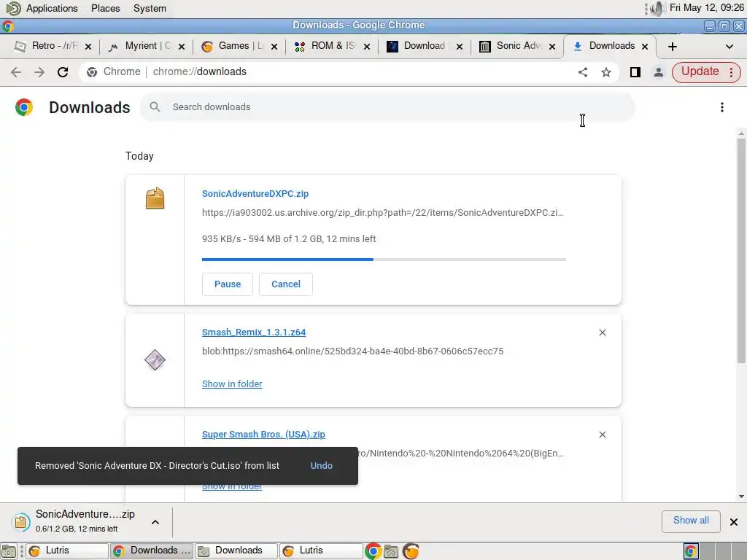Click the Update button

(x=700, y=72)
